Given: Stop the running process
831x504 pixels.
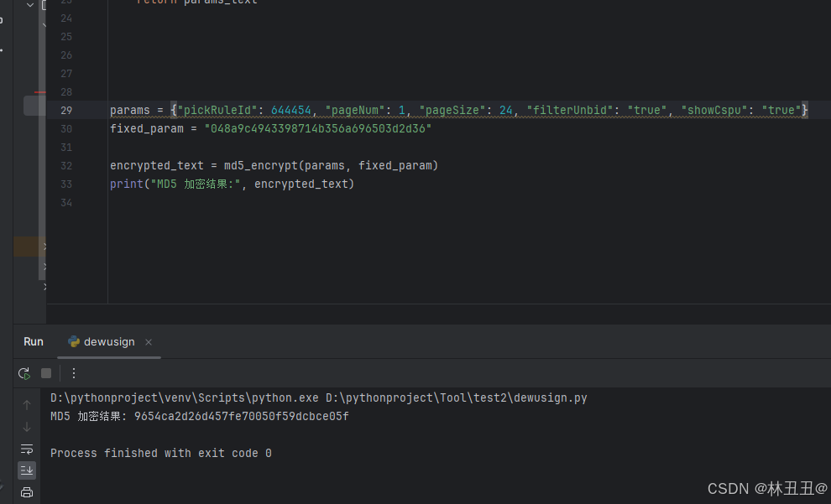Looking at the screenshot, I should pos(46,374).
